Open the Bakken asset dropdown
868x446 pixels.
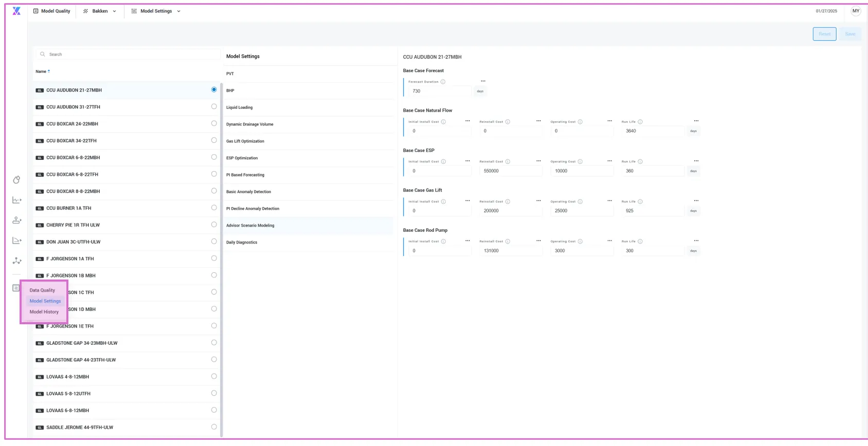click(100, 11)
